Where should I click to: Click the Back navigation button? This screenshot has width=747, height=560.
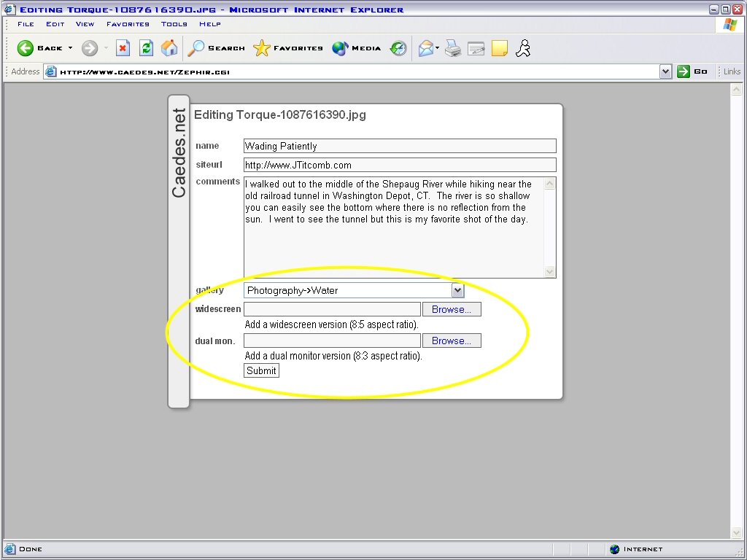point(39,48)
